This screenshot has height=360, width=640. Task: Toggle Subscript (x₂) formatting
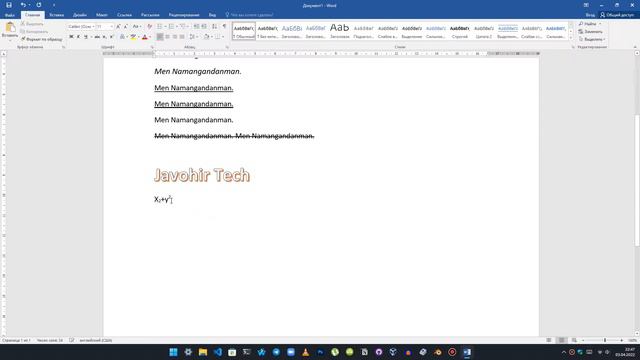[x=104, y=37]
